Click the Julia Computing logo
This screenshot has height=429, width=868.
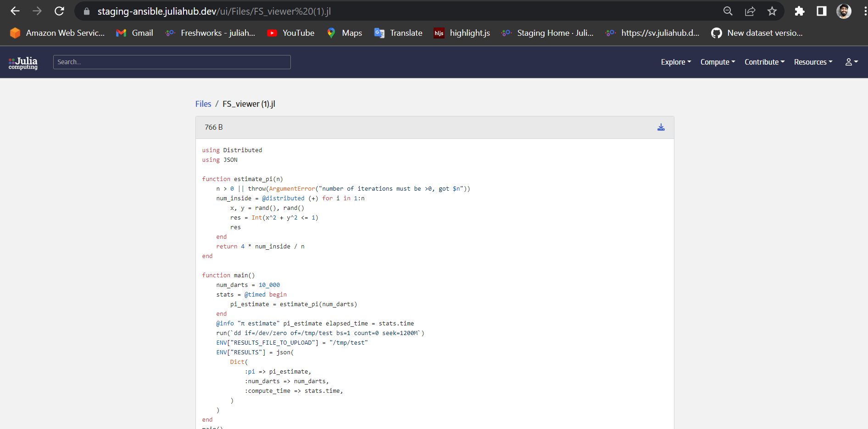23,63
